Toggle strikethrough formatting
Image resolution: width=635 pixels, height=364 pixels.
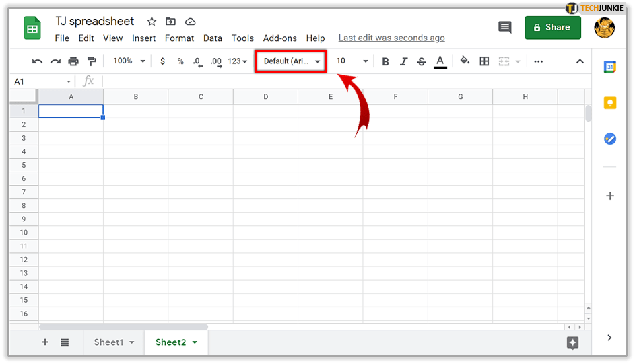422,61
